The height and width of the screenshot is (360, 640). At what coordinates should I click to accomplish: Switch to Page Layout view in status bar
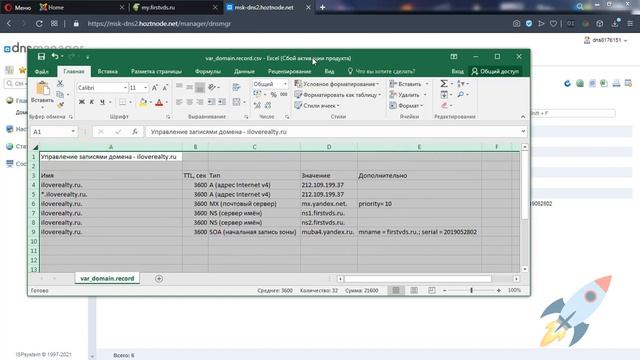click(x=414, y=290)
